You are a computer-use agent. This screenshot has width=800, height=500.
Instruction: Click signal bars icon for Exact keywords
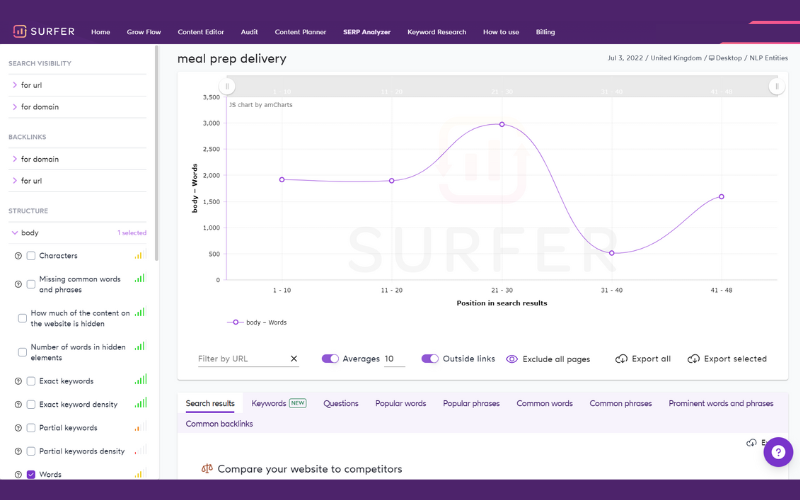[x=140, y=379]
